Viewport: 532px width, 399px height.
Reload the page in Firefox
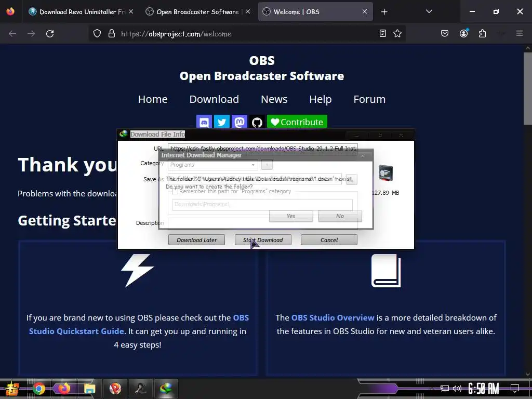pyautogui.click(x=50, y=34)
